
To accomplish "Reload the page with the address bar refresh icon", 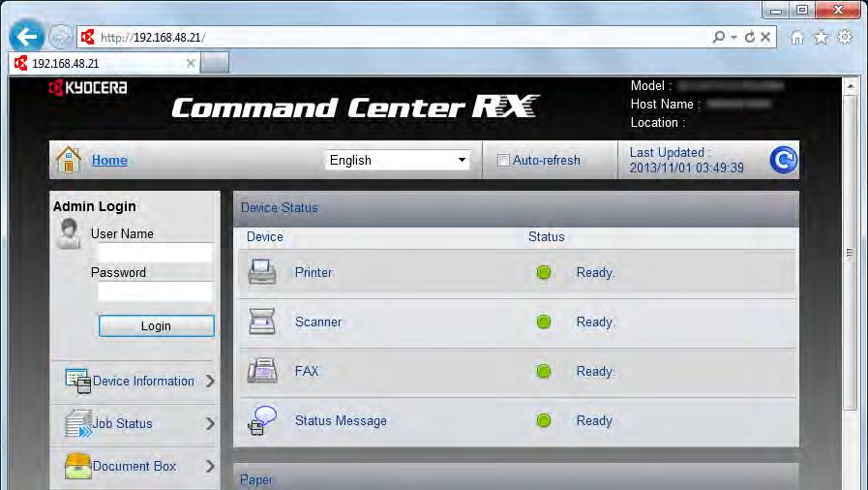I will point(750,37).
